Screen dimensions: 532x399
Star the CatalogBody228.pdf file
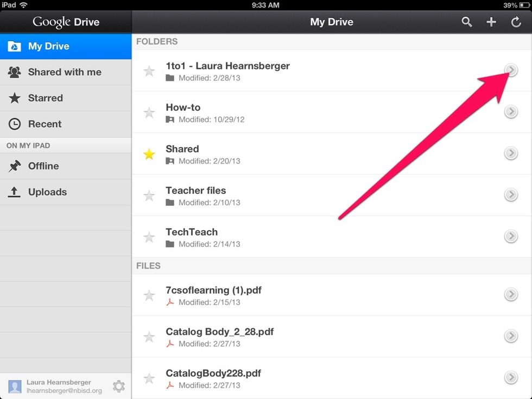[x=149, y=378]
